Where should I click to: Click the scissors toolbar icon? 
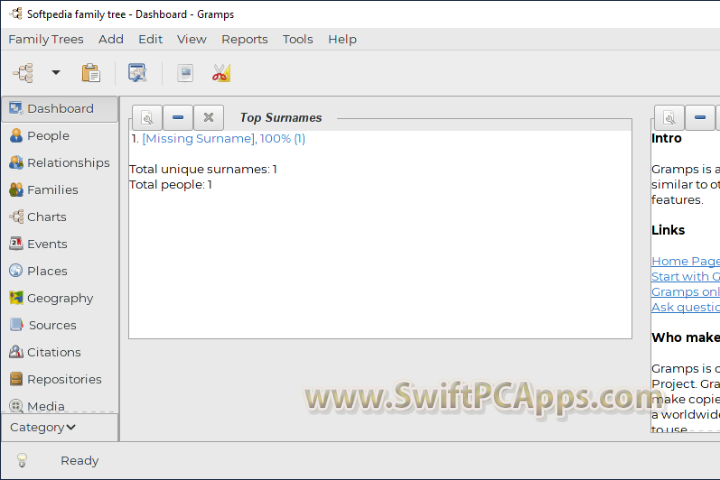(221, 73)
